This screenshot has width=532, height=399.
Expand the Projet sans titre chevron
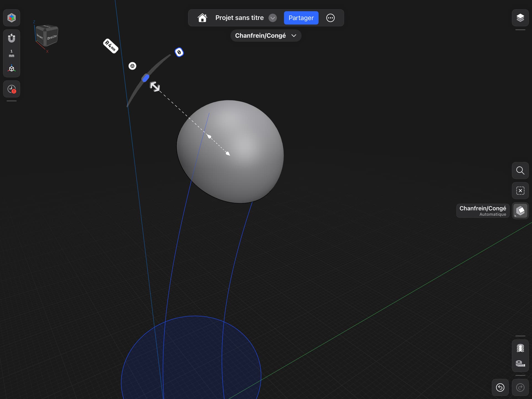coord(273,18)
